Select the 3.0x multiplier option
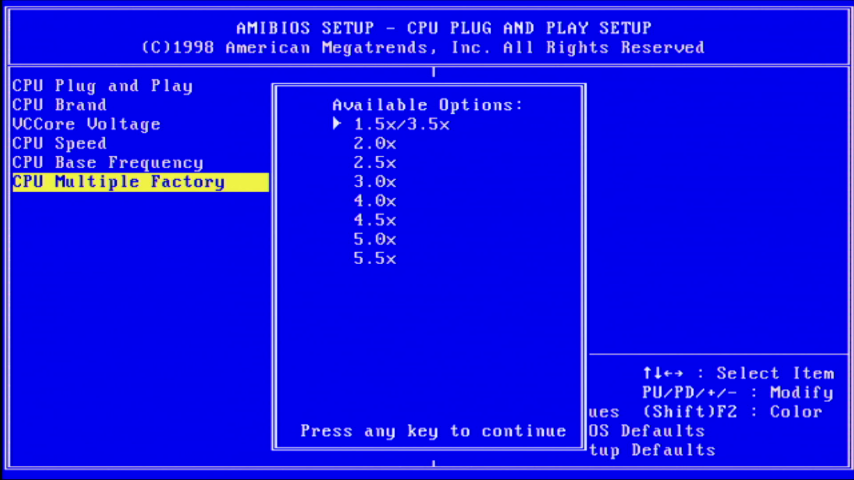The width and height of the screenshot is (854, 480). [x=375, y=182]
